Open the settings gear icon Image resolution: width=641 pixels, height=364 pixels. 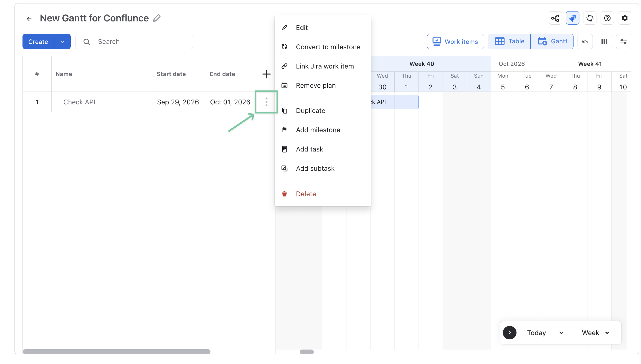tap(625, 18)
